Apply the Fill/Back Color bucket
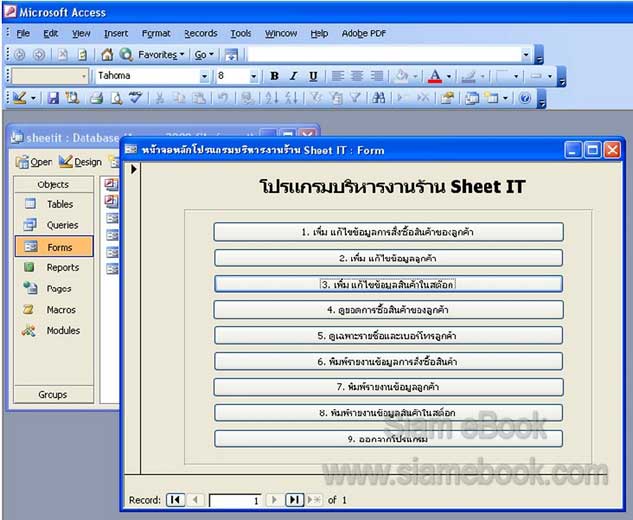Viewport: 633px width, 520px height. coord(401,76)
